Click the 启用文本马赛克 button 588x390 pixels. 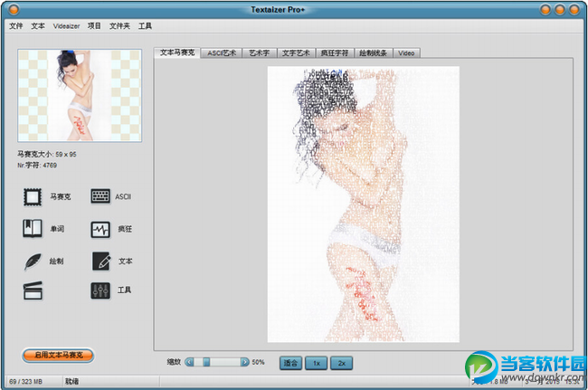tap(59, 356)
